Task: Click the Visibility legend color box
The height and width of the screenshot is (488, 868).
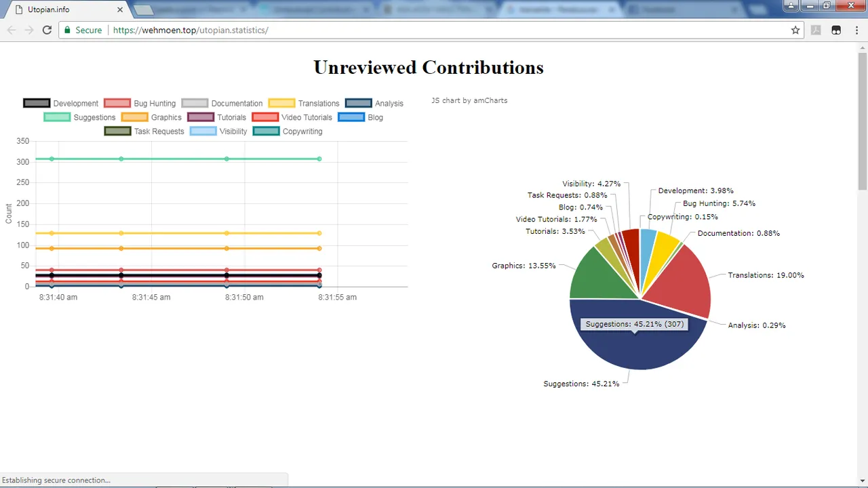Action: pyautogui.click(x=203, y=131)
